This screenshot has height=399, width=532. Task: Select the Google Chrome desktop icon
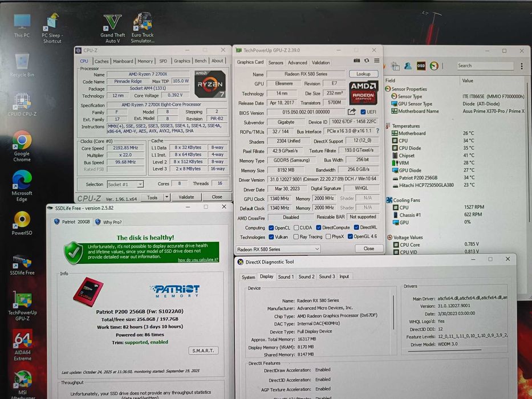point(22,146)
